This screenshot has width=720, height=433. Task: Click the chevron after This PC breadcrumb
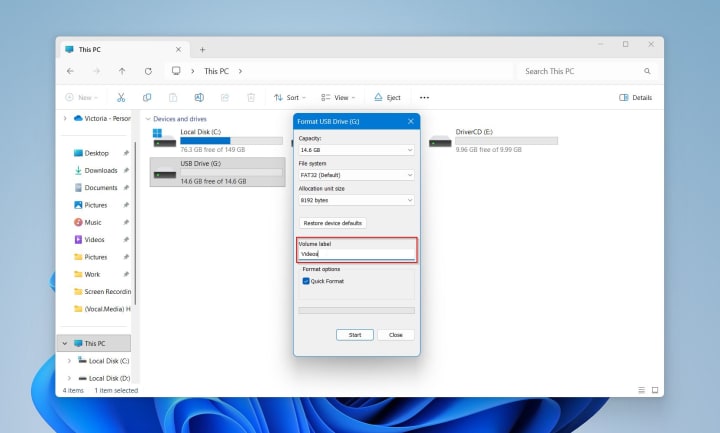(x=240, y=71)
